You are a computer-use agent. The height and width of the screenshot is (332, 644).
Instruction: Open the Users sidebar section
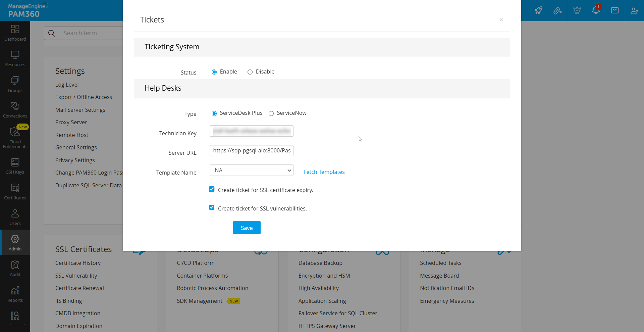[15, 217]
